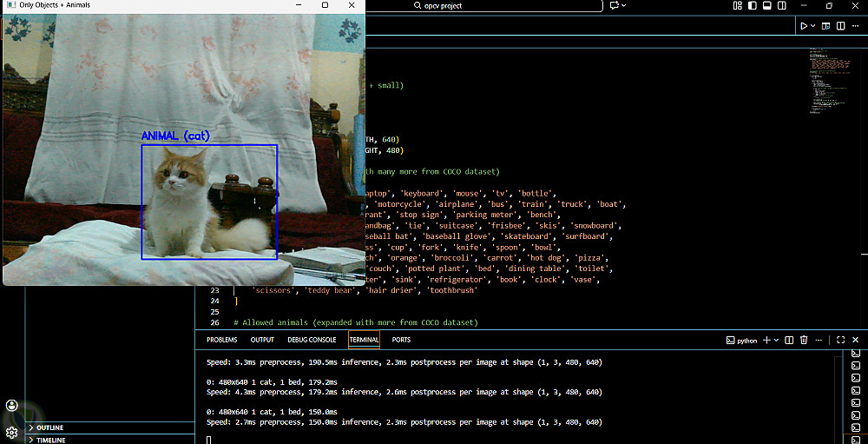Toggle the secondary side bar visibility
The height and width of the screenshot is (444, 868).
(782, 5)
